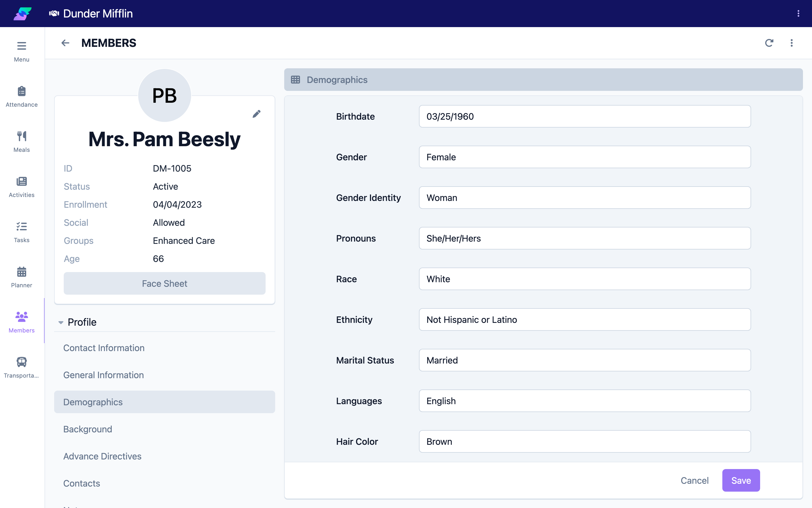Go to Meals section icon
The width and height of the screenshot is (812, 508).
point(21,136)
